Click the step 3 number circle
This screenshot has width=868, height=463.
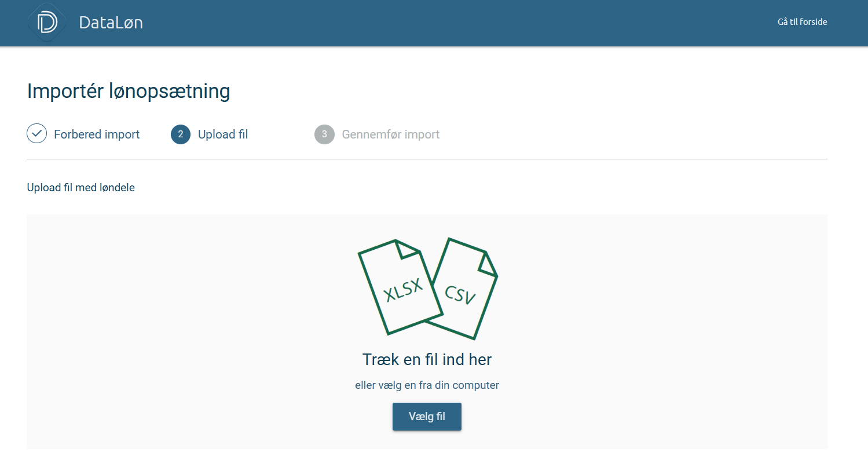click(324, 134)
